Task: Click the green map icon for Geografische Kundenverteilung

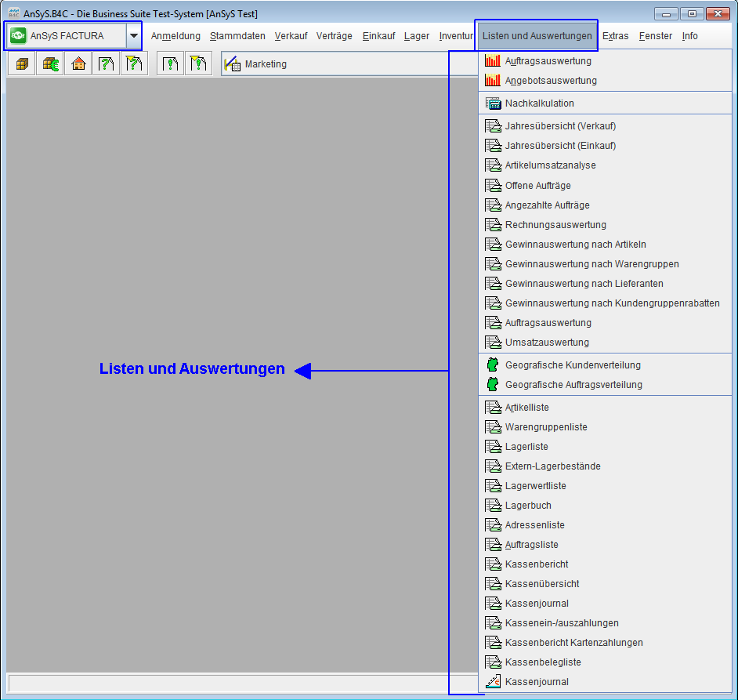Action: [x=493, y=365]
